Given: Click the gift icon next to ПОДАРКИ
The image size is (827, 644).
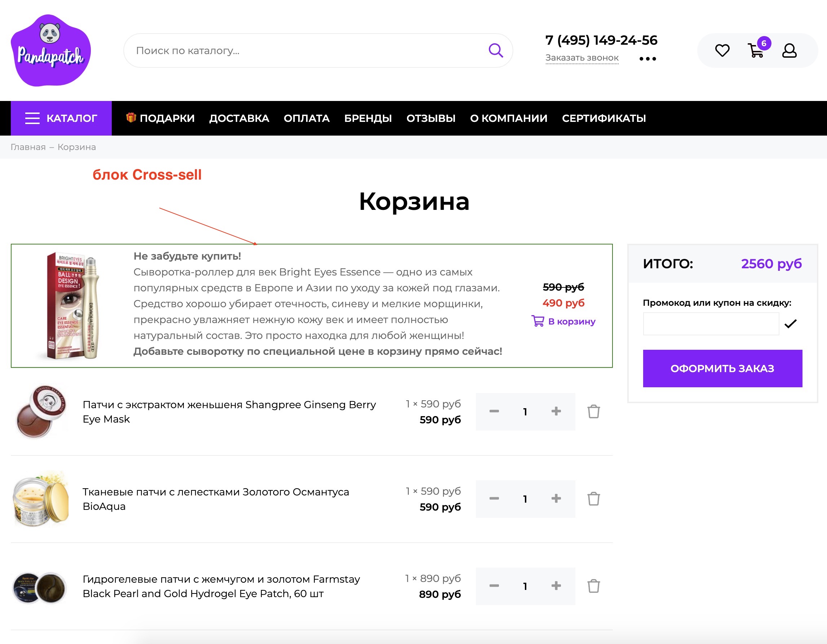Looking at the screenshot, I should click(131, 118).
